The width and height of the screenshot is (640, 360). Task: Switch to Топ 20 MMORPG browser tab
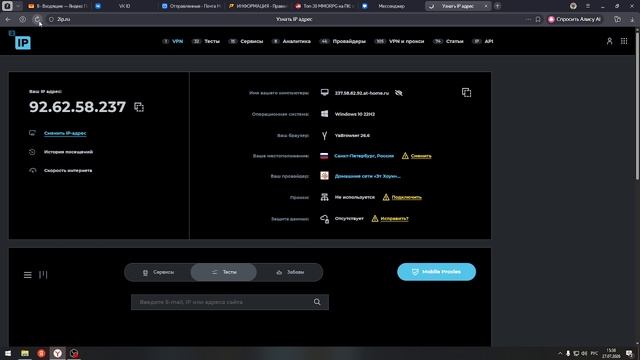coord(324,6)
